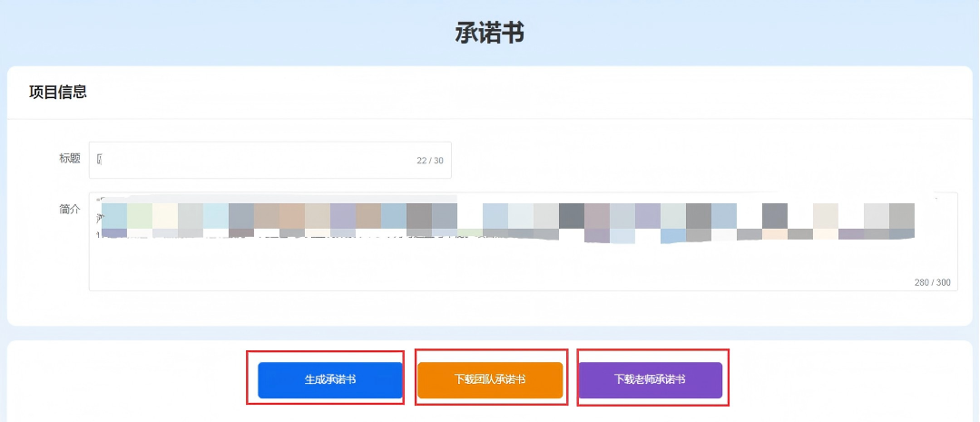980x422 pixels.
Task: Select the 简介 field label
Action: (69, 209)
